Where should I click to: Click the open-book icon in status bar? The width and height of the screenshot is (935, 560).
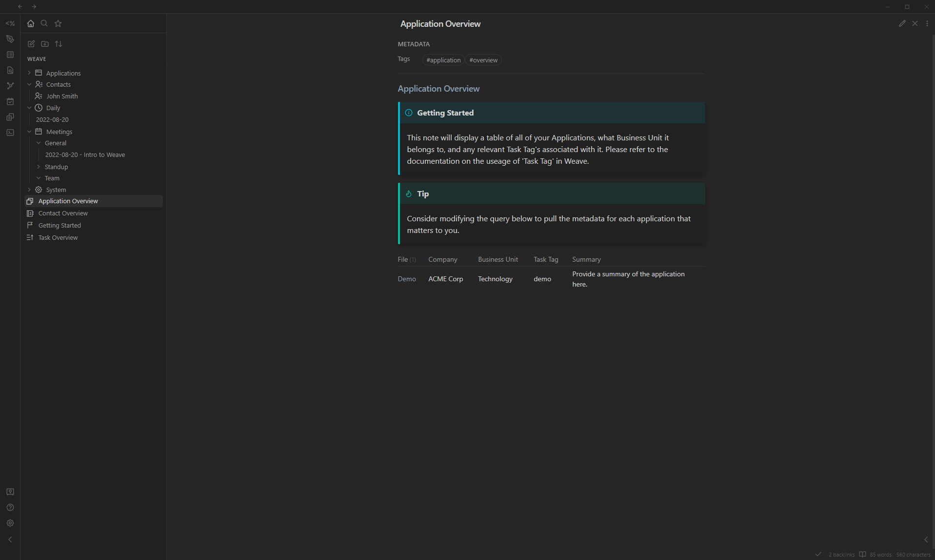click(862, 554)
